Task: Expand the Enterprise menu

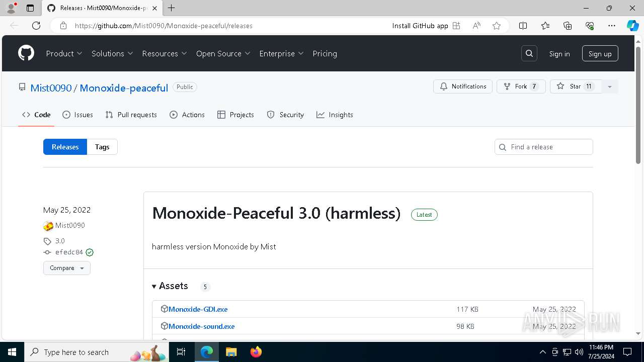Action: pyautogui.click(x=282, y=53)
